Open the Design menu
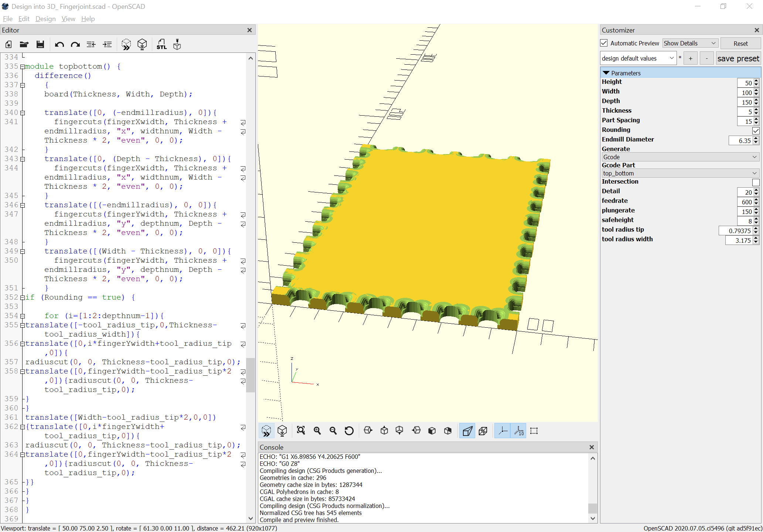The image size is (763, 532). (45, 19)
